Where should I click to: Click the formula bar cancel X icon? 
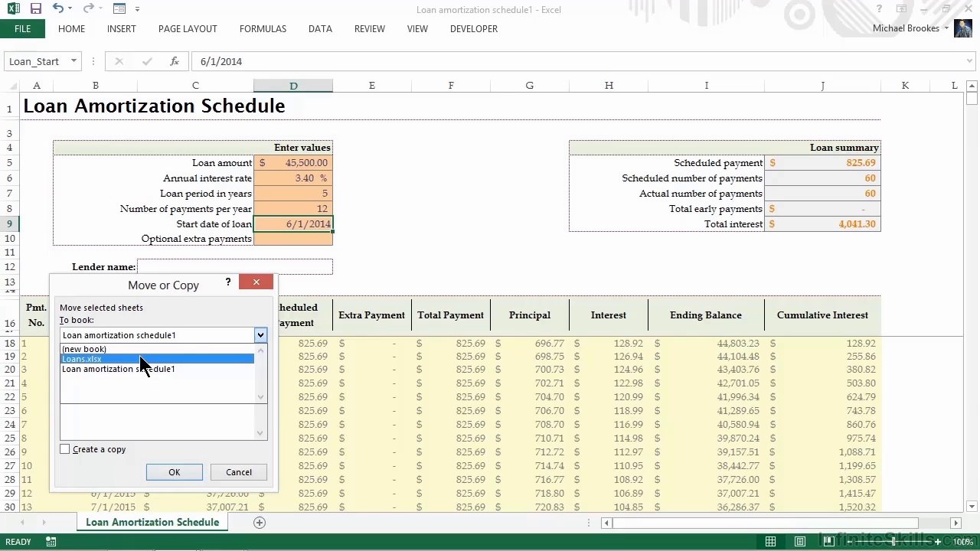tap(119, 61)
